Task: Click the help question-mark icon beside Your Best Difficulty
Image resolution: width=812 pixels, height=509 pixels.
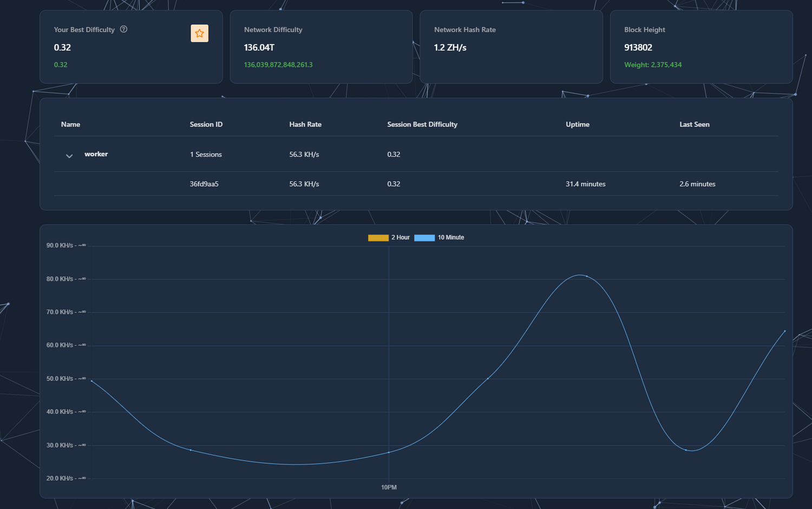Action: point(123,29)
